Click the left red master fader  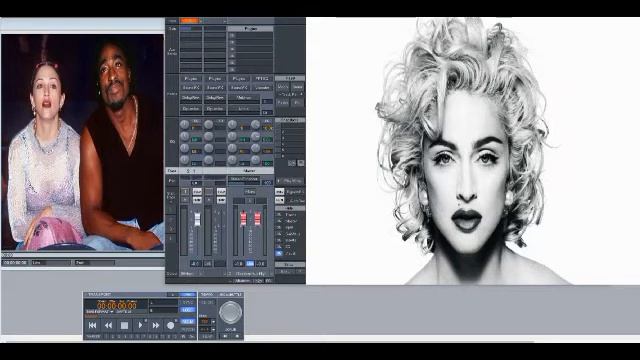[243, 218]
